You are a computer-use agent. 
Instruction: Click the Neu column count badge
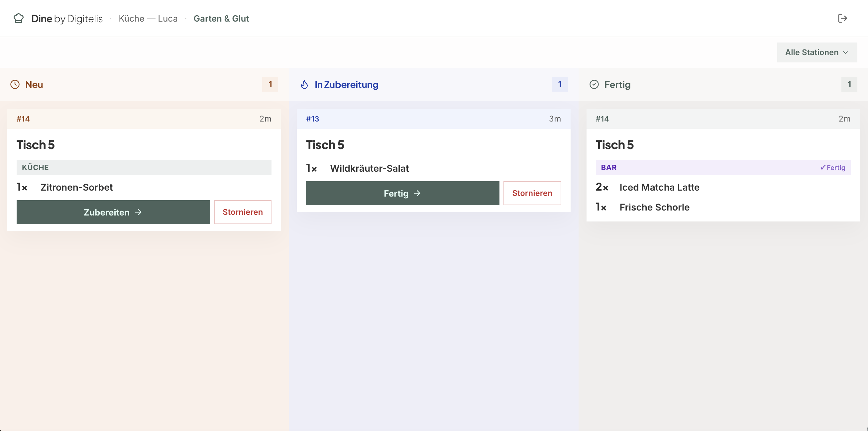[270, 84]
